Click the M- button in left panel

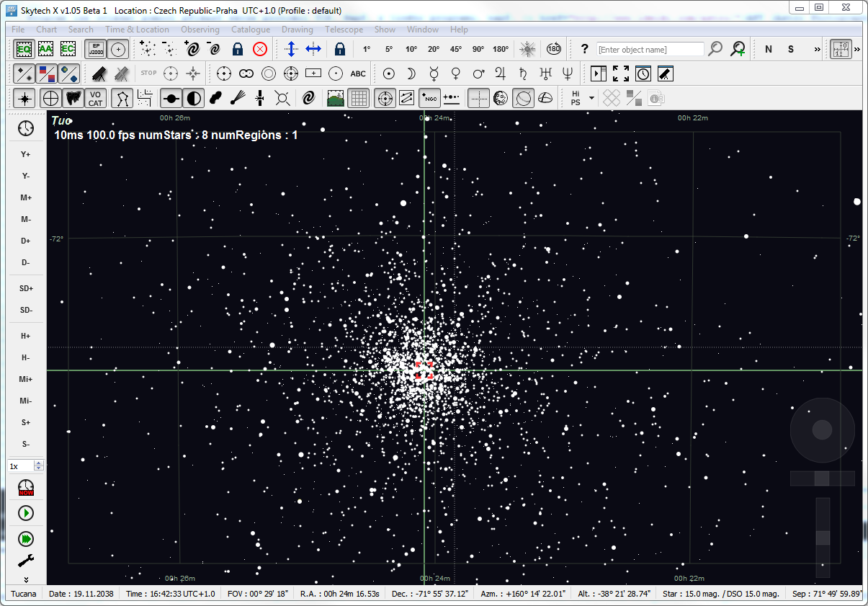(x=26, y=219)
